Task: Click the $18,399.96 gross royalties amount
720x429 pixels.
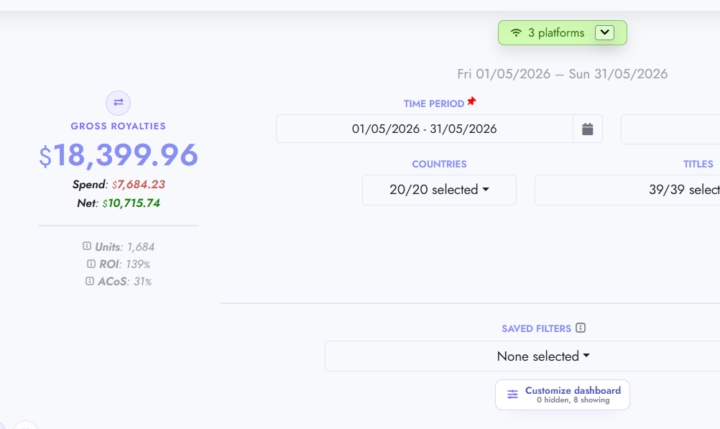Action: [118, 155]
